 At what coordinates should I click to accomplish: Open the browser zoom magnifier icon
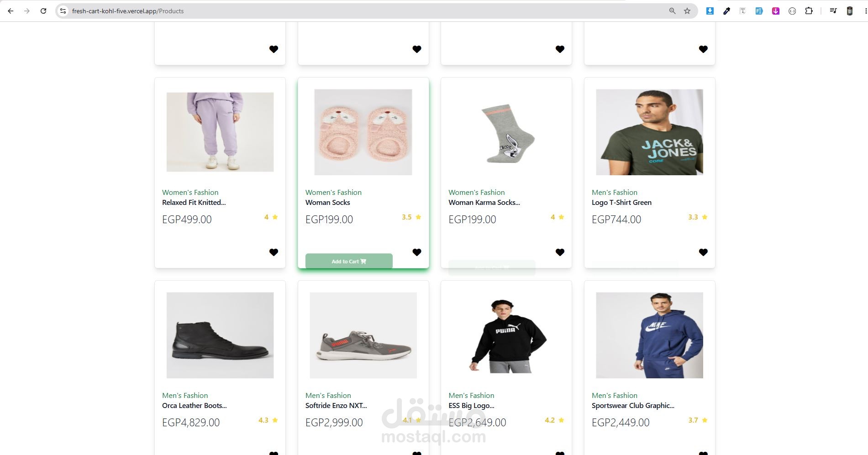coord(672,11)
